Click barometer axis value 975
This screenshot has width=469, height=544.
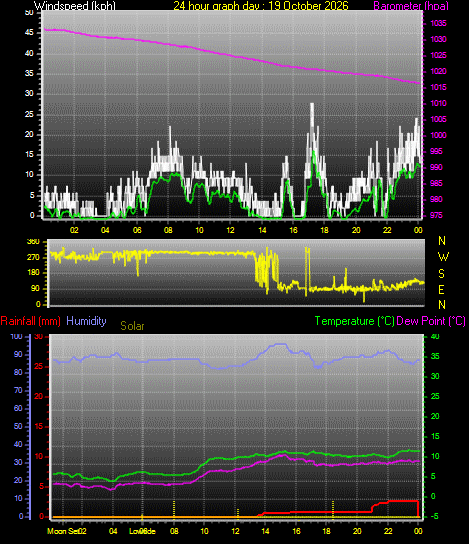436,215
